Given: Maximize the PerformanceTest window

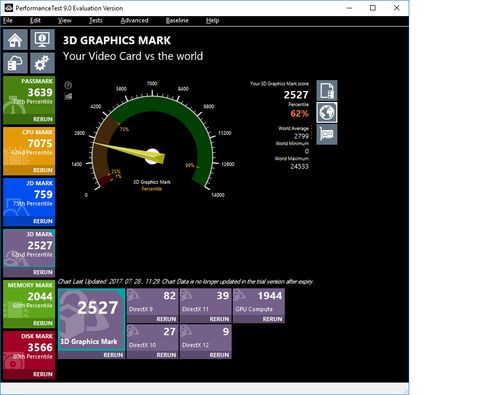Looking at the screenshot, I should tap(373, 8).
